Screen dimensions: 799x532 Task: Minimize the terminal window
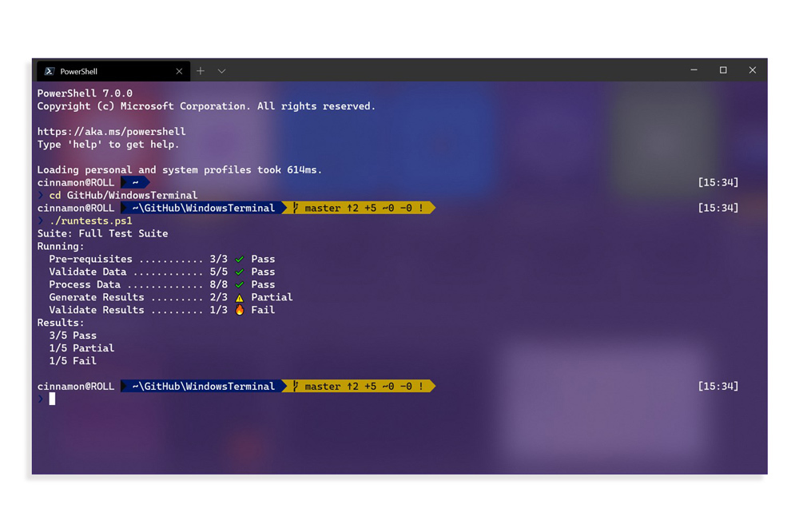point(694,69)
